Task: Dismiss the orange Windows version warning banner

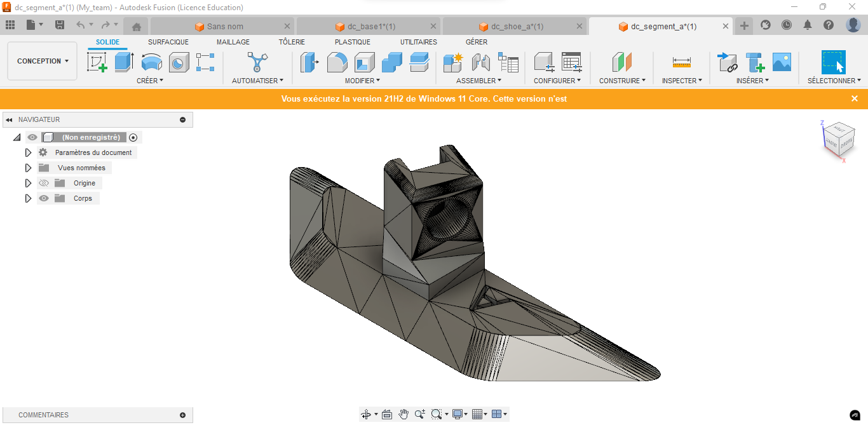Action: click(x=855, y=98)
